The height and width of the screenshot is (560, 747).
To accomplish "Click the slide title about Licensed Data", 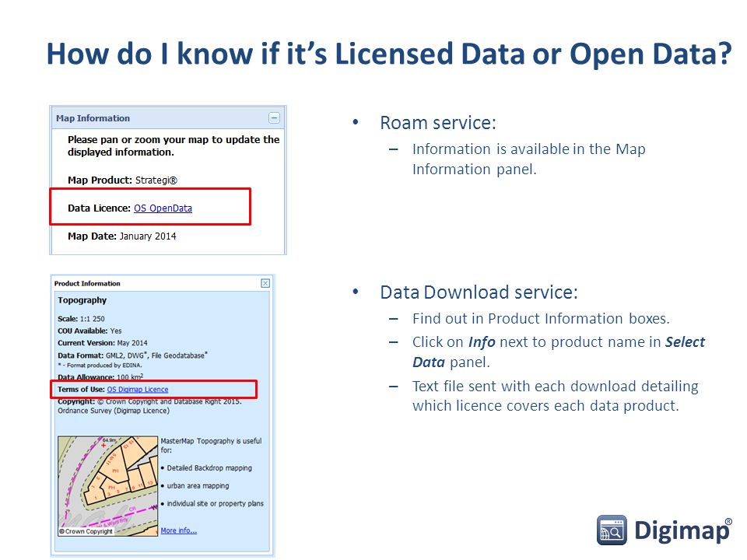I will [389, 54].
